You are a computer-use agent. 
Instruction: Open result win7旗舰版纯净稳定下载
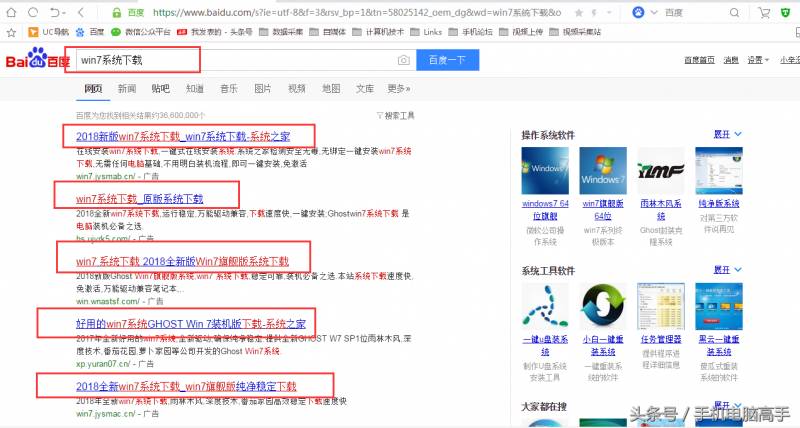pos(186,386)
